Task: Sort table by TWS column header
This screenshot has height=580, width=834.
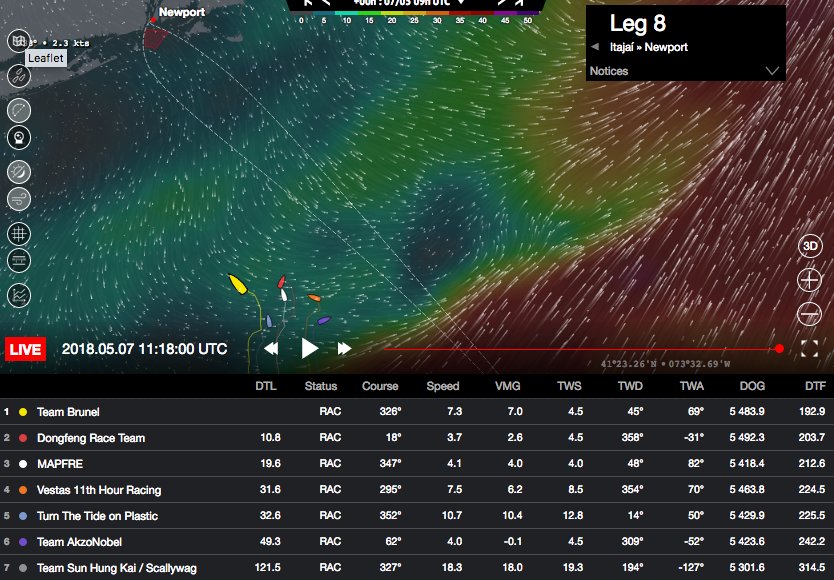Action: 569,386
